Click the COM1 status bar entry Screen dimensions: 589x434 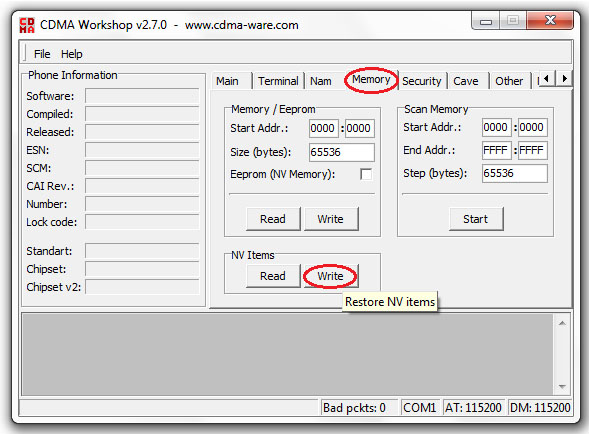coord(420,408)
